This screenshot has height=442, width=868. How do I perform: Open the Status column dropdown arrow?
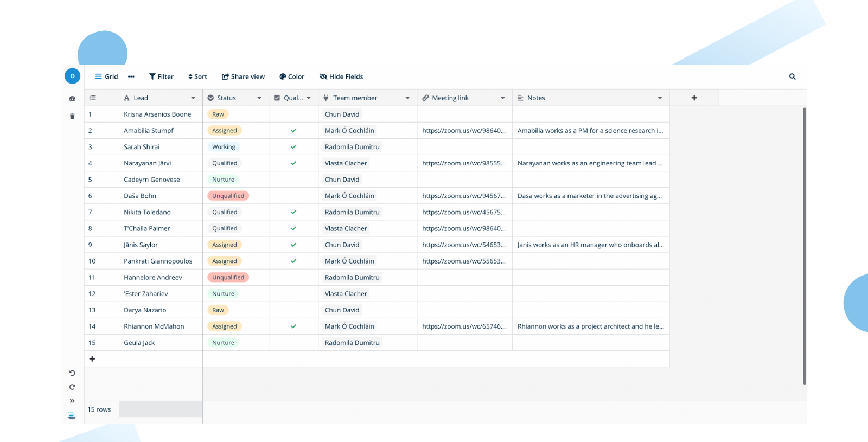pyautogui.click(x=259, y=98)
